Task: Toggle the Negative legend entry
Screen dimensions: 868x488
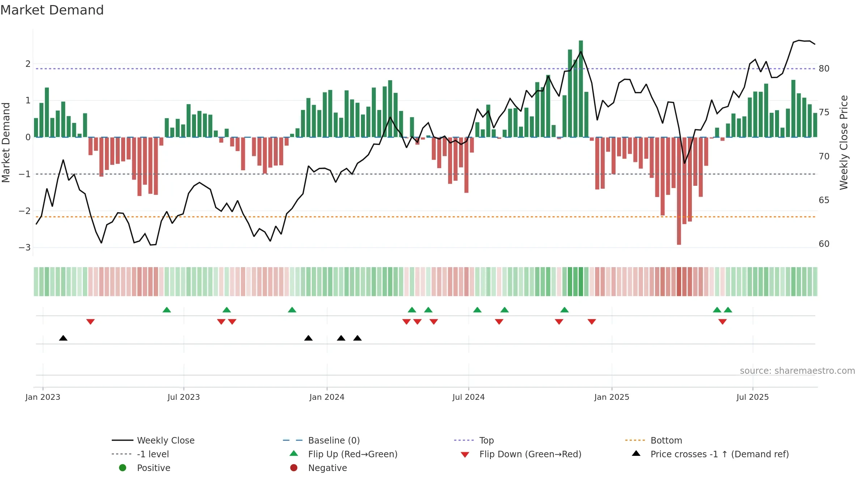Action: pyautogui.click(x=318, y=468)
